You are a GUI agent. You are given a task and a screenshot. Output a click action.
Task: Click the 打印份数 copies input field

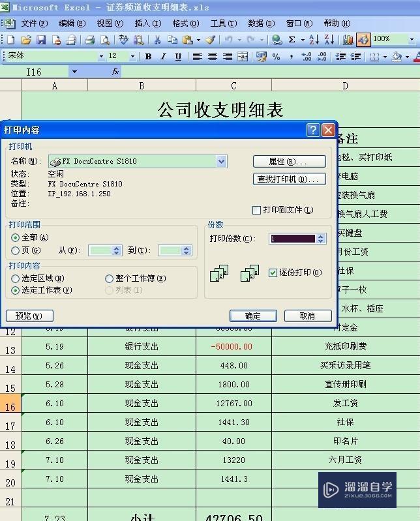pos(293,239)
